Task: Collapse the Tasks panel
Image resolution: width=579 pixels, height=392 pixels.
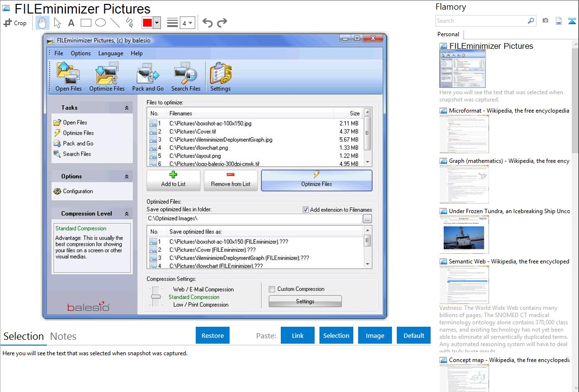Action: point(127,108)
